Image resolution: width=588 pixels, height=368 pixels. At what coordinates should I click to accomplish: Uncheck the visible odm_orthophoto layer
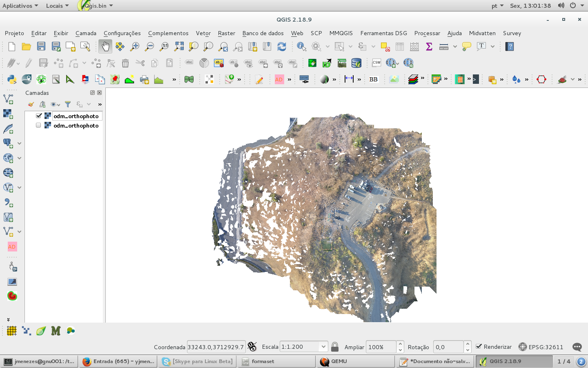click(38, 116)
